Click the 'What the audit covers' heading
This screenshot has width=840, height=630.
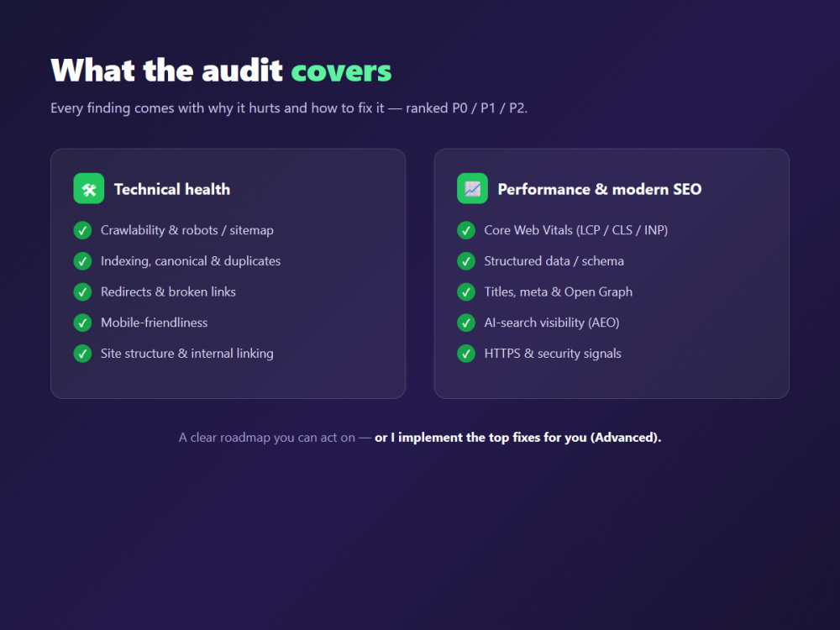[221, 71]
